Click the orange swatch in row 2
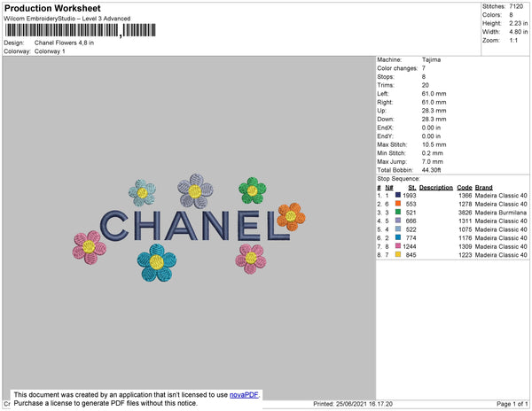This screenshot has height=411, width=532. tap(398, 204)
